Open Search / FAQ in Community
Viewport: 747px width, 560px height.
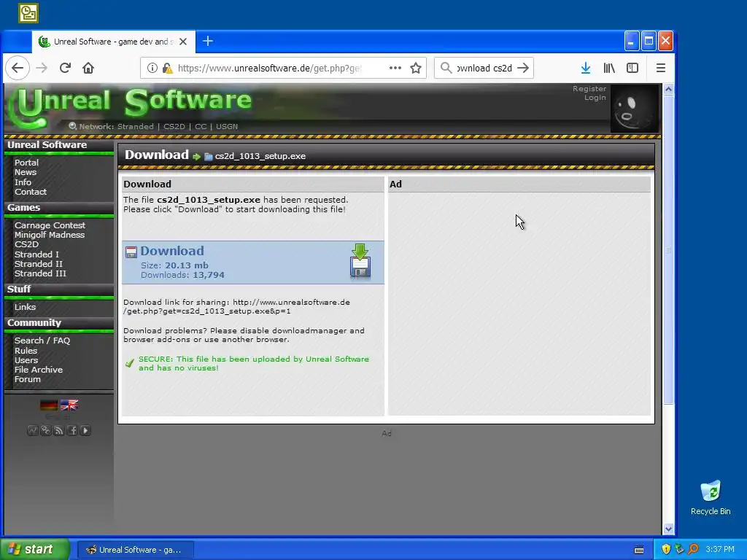[x=42, y=341]
